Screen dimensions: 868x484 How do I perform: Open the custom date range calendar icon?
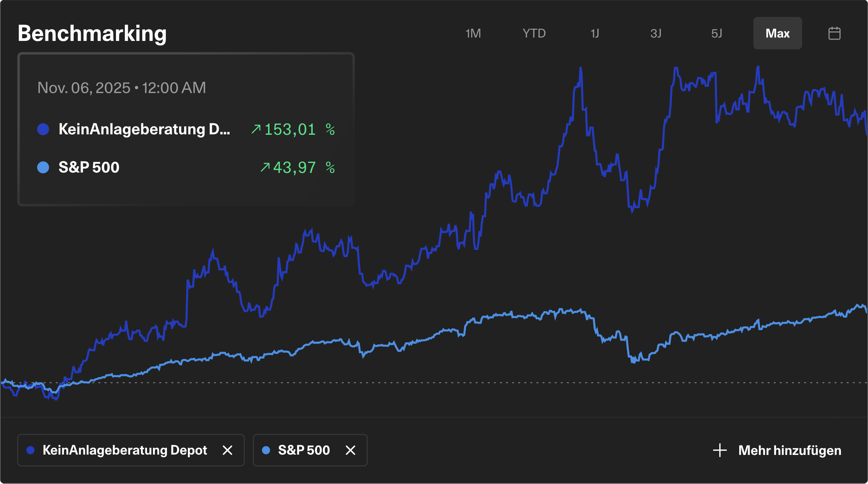tap(834, 33)
